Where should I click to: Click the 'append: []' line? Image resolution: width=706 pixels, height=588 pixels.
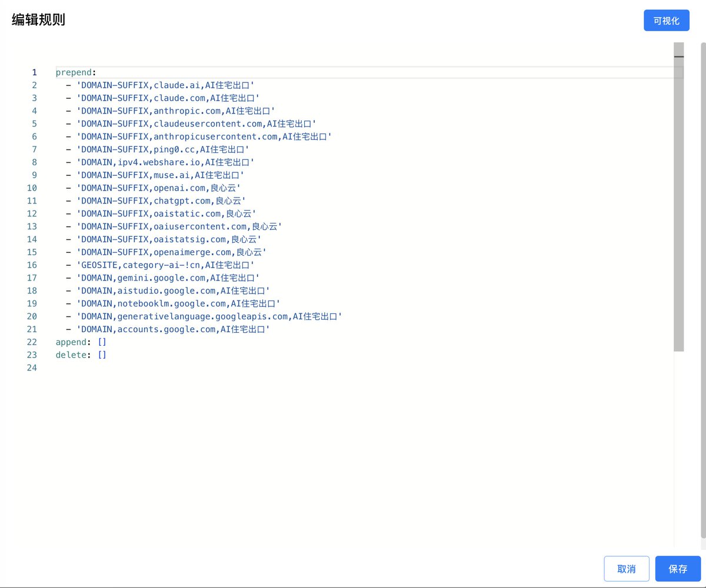(x=81, y=342)
